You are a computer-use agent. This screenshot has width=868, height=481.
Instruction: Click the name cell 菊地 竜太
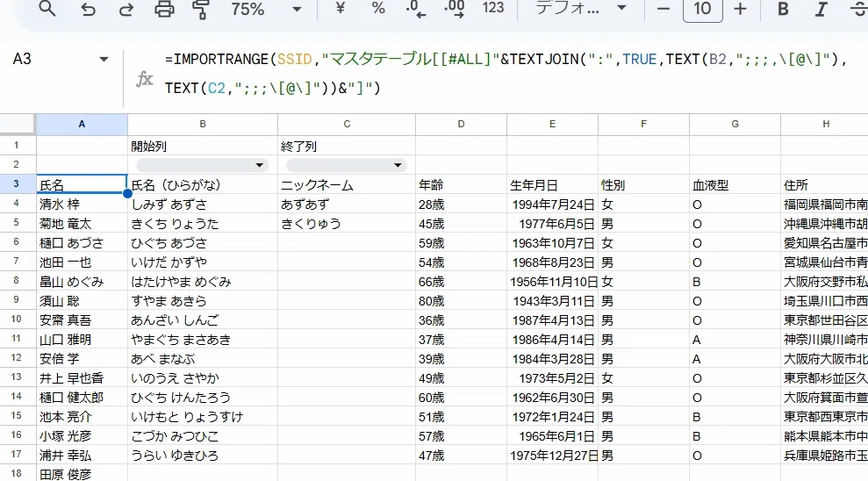coord(82,224)
